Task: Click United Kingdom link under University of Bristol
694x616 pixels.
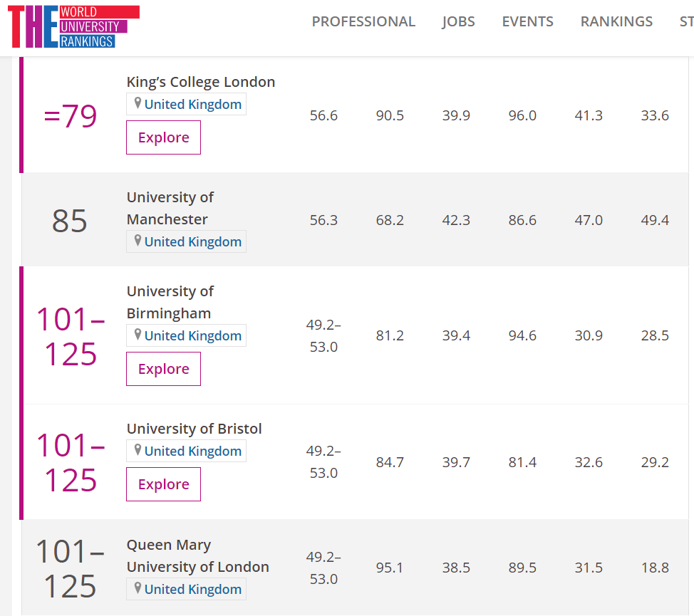Action: pyautogui.click(x=193, y=451)
